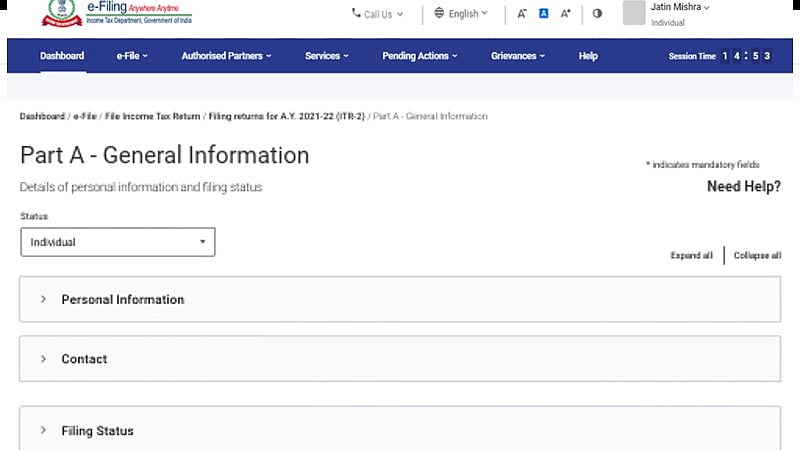
Task: Open the Jatin Mishra account dropdown
Action: click(680, 7)
